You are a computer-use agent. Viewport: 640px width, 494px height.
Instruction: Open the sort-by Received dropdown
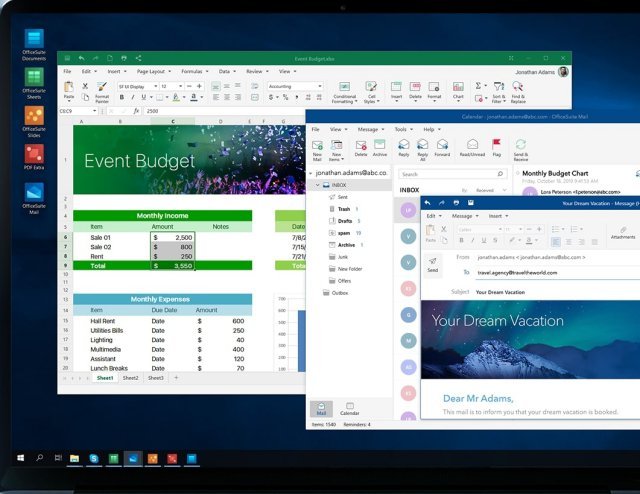[x=491, y=190]
